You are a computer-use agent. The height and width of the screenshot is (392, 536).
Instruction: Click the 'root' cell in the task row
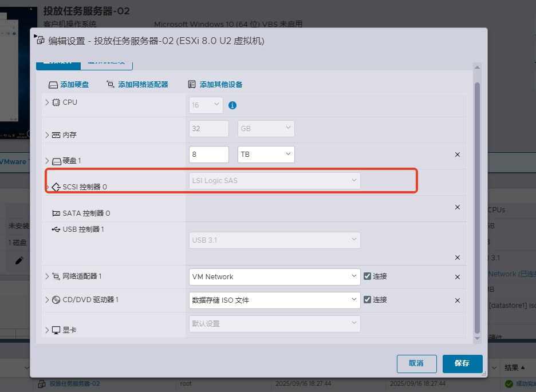tap(186, 384)
